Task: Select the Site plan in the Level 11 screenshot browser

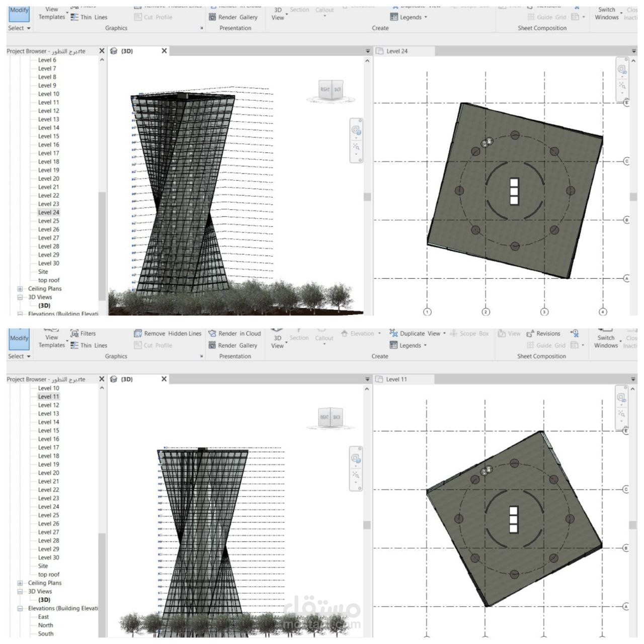Action: tap(43, 566)
